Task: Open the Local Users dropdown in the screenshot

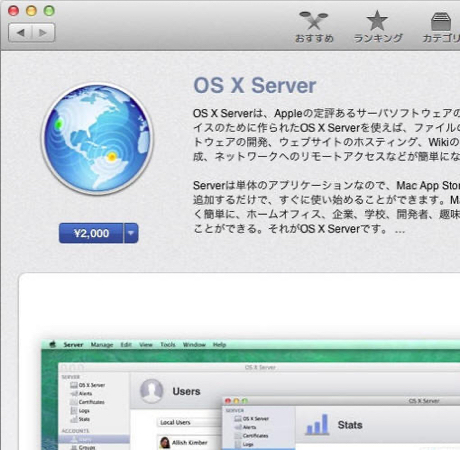Action: pos(189,422)
